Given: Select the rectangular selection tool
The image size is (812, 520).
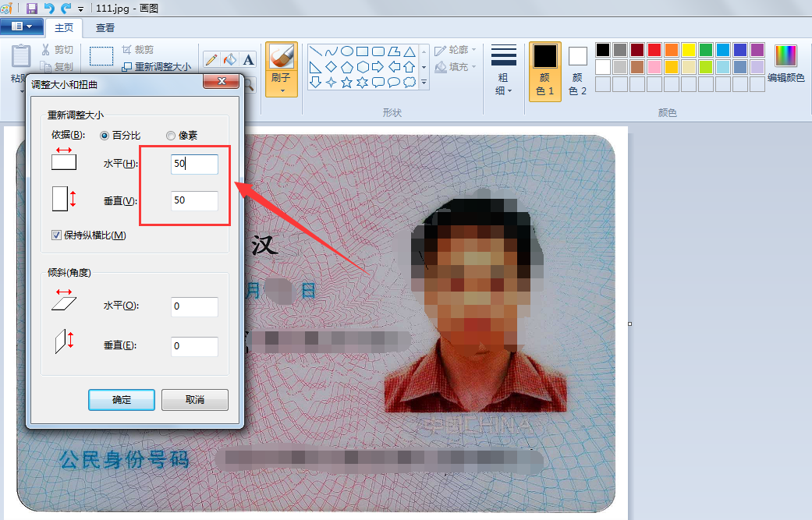Looking at the screenshot, I should click(101, 56).
